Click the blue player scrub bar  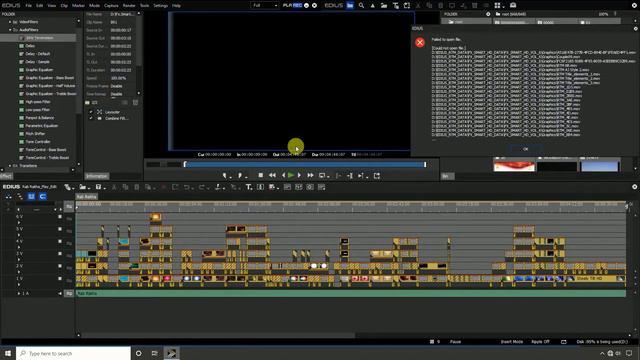[304, 164]
